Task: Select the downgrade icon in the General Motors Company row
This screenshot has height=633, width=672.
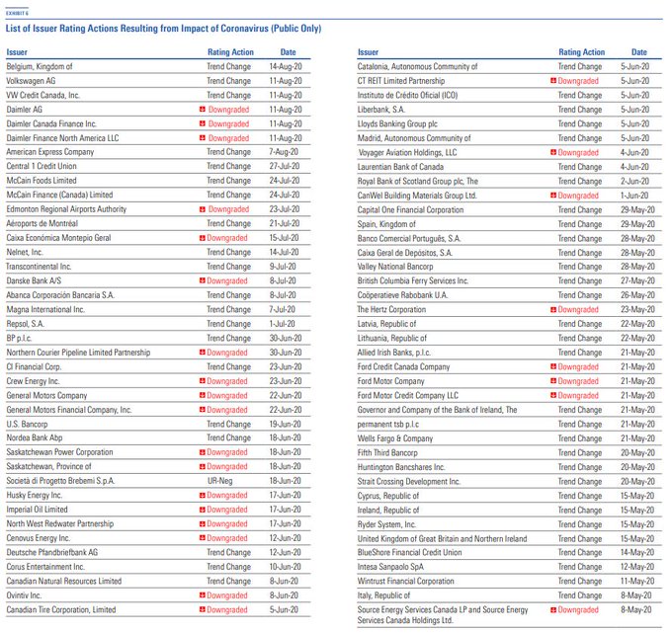Action: (203, 395)
